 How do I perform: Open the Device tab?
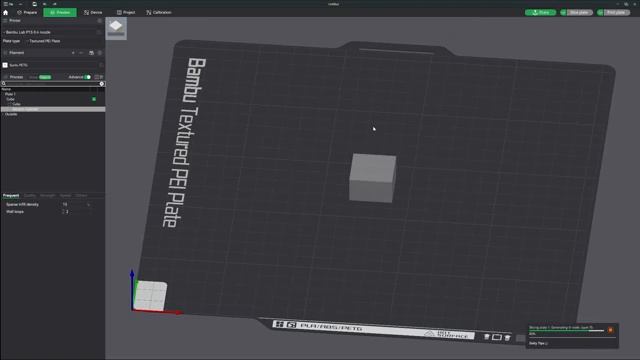(93, 12)
